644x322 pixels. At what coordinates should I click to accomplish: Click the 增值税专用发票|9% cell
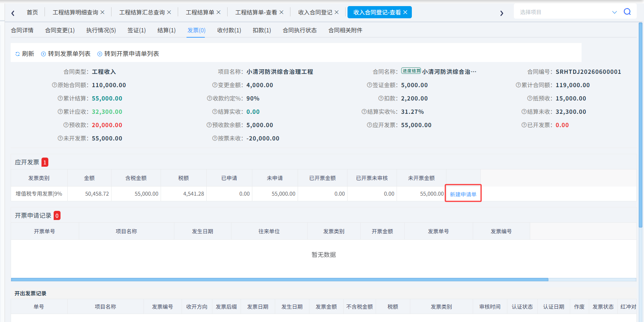(x=39, y=194)
